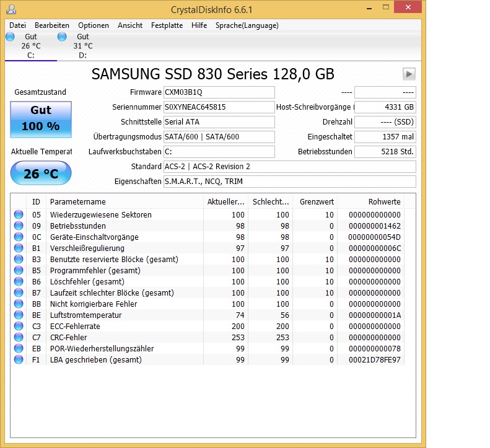The image size is (490, 448).
Task: Click worst value 56 in Luftstromtemperatur row
Action: point(285,315)
